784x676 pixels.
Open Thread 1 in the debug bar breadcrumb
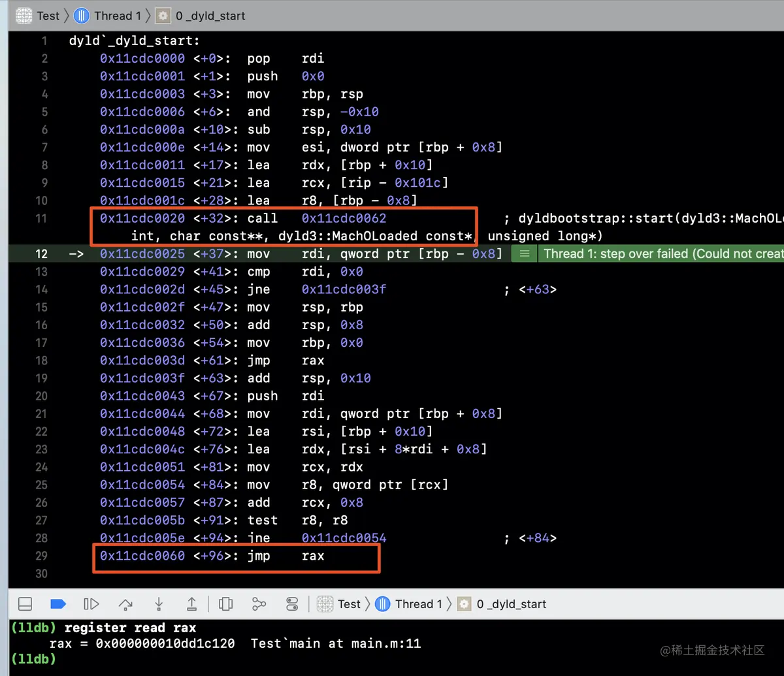pyautogui.click(x=419, y=604)
